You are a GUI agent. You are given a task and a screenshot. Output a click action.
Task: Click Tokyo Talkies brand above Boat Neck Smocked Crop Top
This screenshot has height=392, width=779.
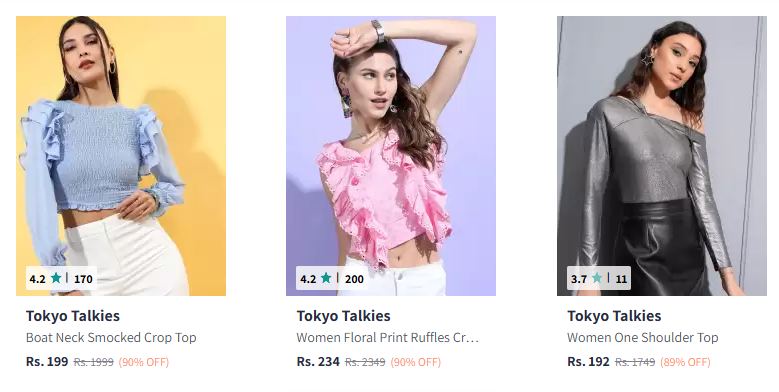(x=73, y=316)
